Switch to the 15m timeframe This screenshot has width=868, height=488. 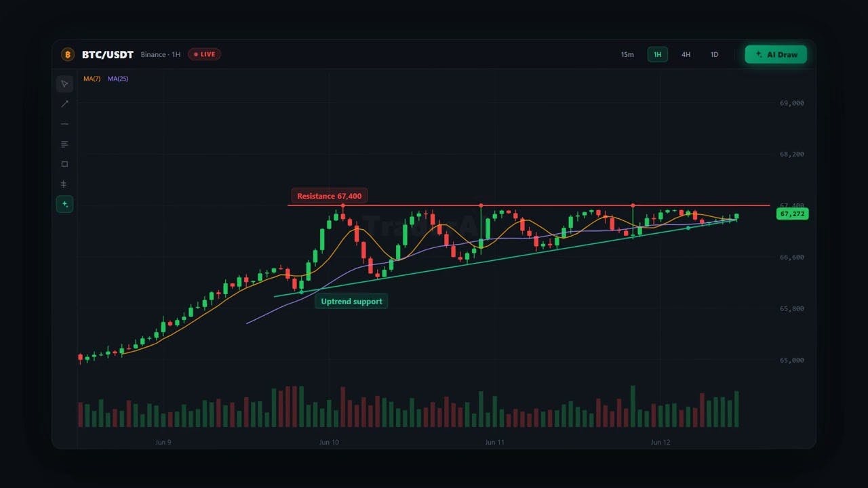(627, 54)
